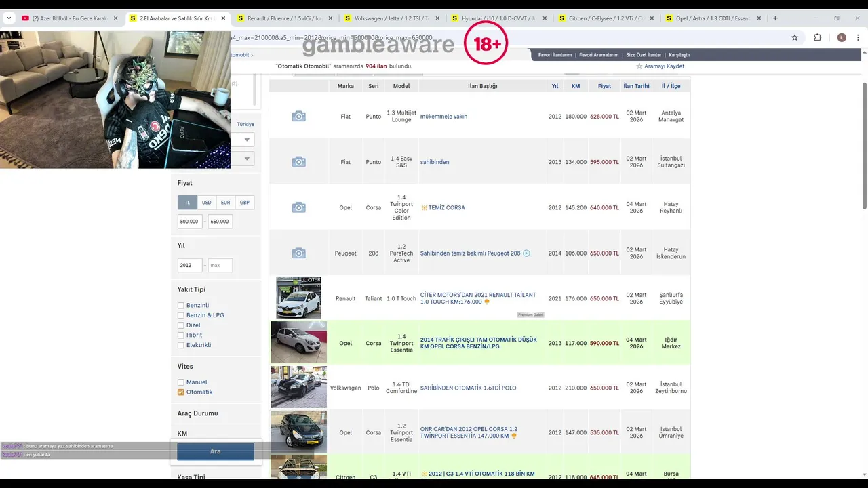Click the camera placeholder of the TEMİZ CORSA listing

298,207
